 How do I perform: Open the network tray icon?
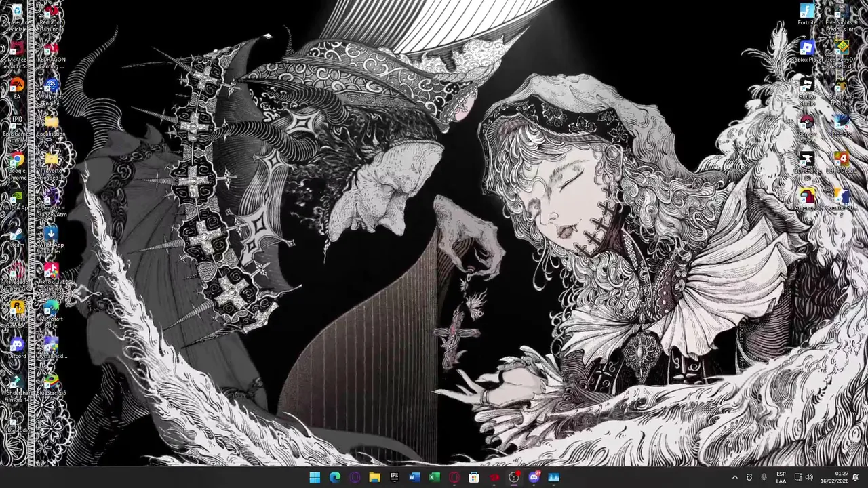click(798, 477)
